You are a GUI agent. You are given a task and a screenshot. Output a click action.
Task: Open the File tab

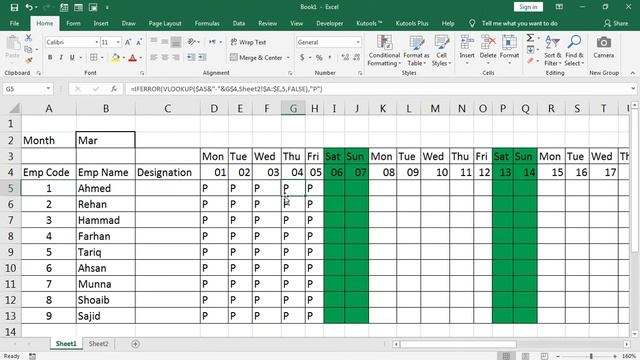tap(14, 23)
